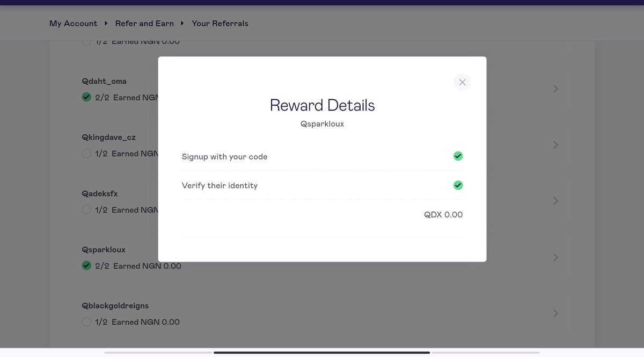The image size is (644, 357).
Task: Click the dark horizontal scrollbar thumb
Action: tap(321, 353)
